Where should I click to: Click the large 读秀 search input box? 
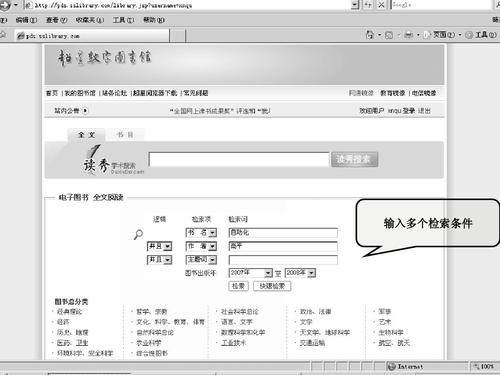tap(239, 159)
